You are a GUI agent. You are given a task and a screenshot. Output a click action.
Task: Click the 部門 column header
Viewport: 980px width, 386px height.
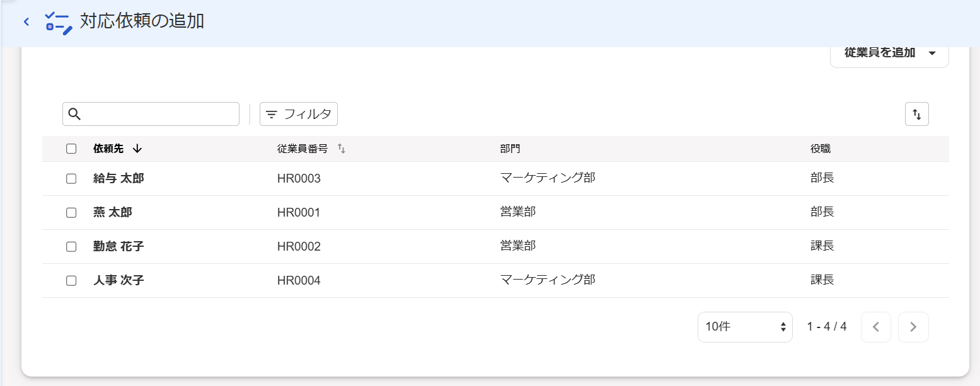(510, 149)
